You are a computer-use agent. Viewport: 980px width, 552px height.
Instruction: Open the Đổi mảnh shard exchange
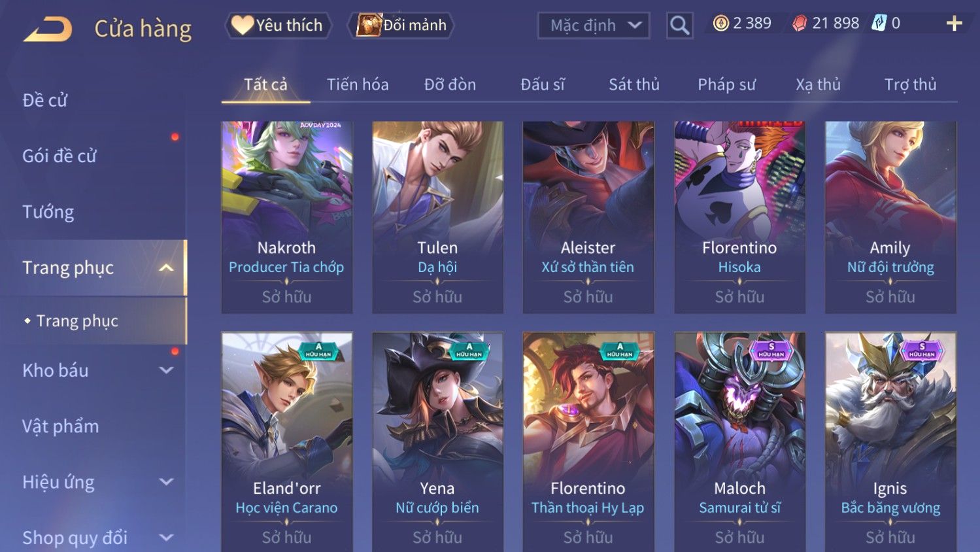click(401, 26)
